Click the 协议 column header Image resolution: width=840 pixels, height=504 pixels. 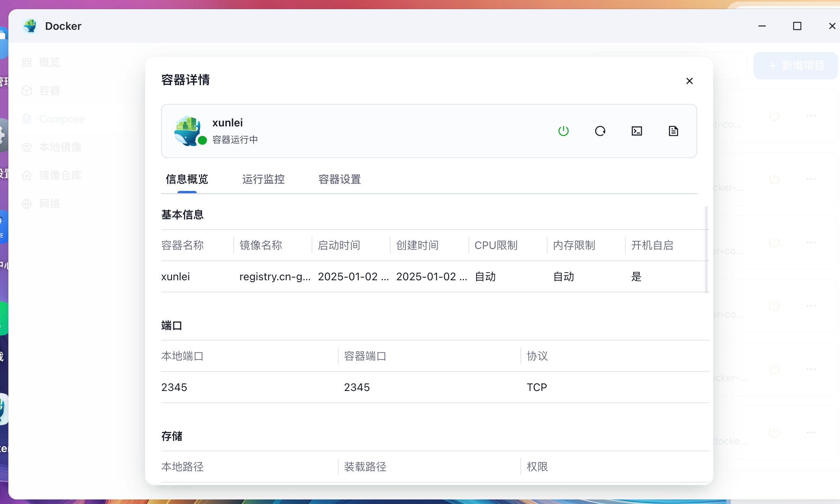537,356
